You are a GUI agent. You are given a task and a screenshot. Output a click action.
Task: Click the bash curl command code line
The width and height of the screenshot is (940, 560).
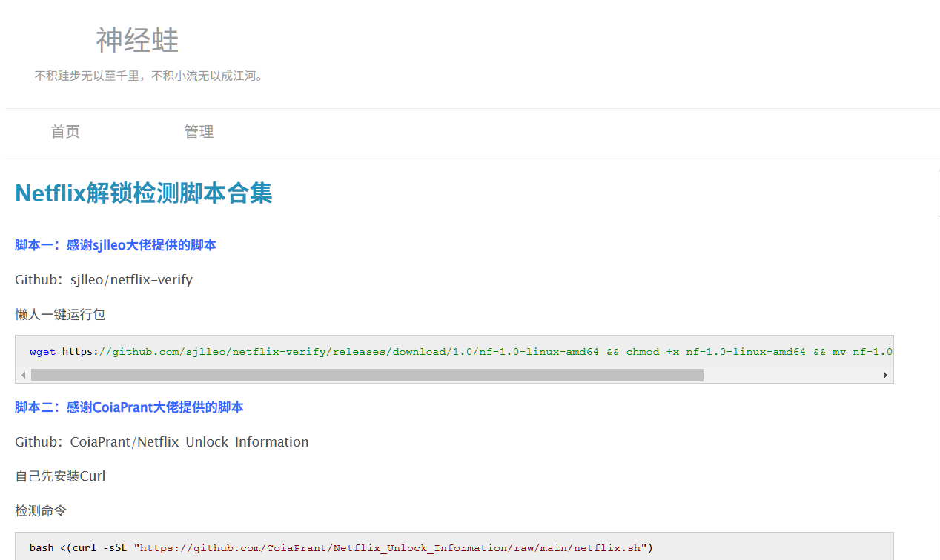click(x=341, y=548)
